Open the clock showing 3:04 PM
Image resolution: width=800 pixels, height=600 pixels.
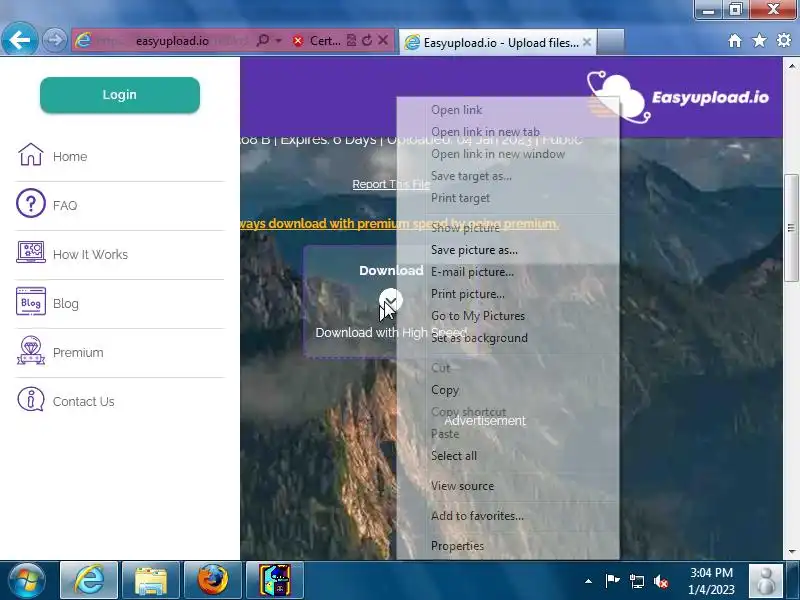pyautogui.click(x=711, y=581)
